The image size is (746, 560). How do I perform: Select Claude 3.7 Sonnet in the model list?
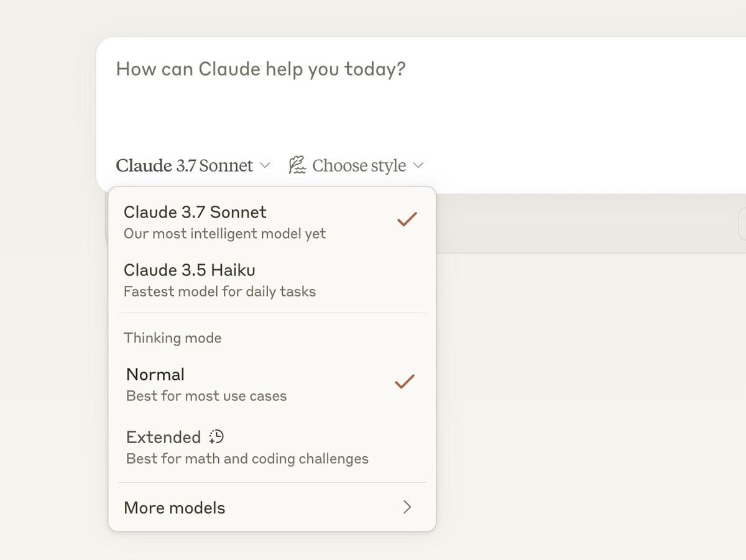272,221
